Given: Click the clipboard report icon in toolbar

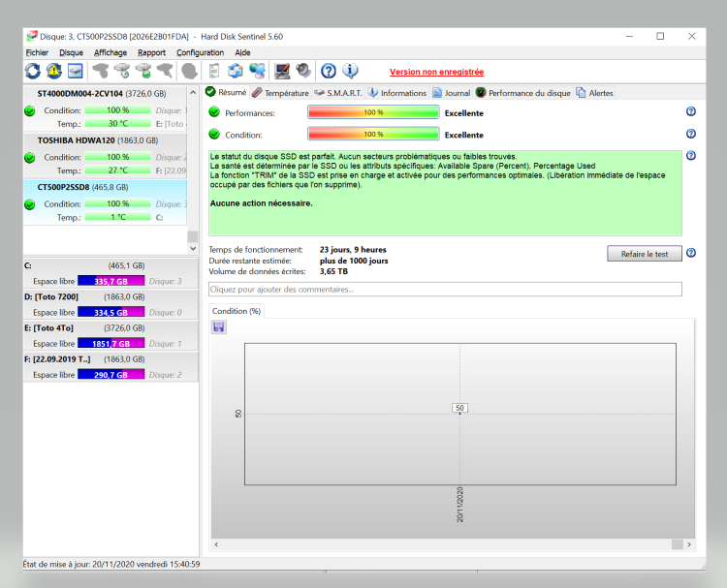Looking at the screenshot, I should pos(213,71).
